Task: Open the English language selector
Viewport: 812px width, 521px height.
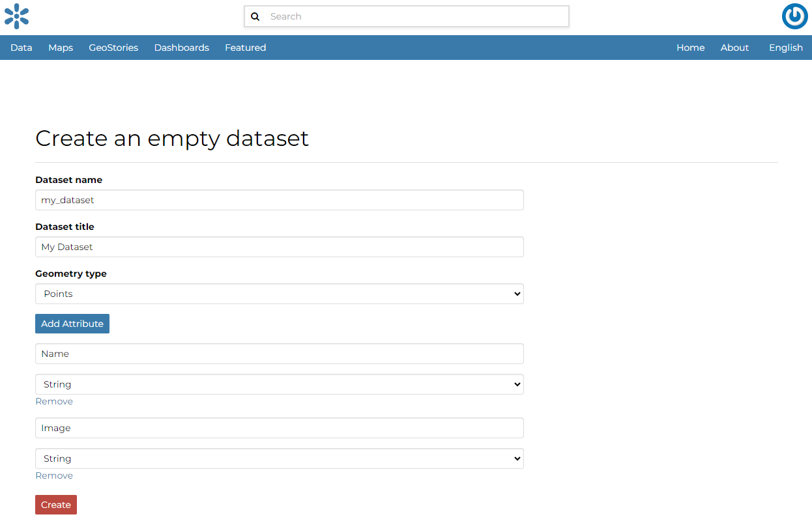Action: coord(785,47)
